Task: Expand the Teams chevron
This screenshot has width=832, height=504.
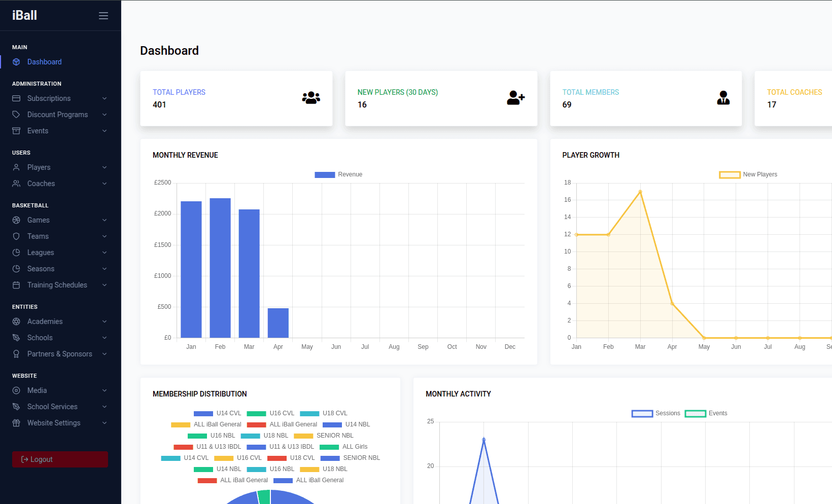Action: click(x=105, y=236)
